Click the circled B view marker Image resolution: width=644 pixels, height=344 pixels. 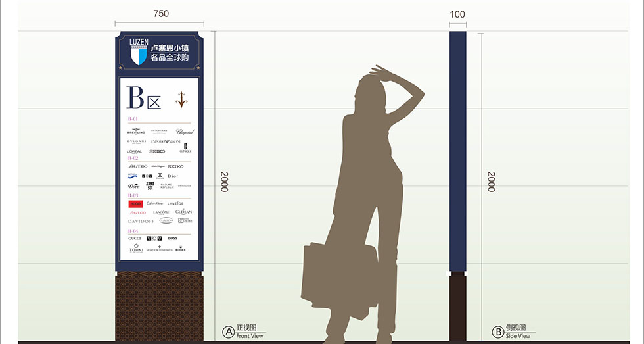[x=497, y=332]
